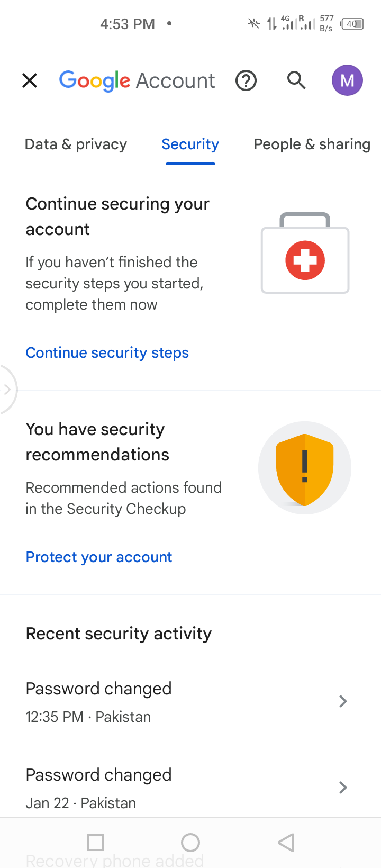The image size is (381, 868).
Task: Expand chevron for Jan 22 password change
Action: [x=343, y=788]
